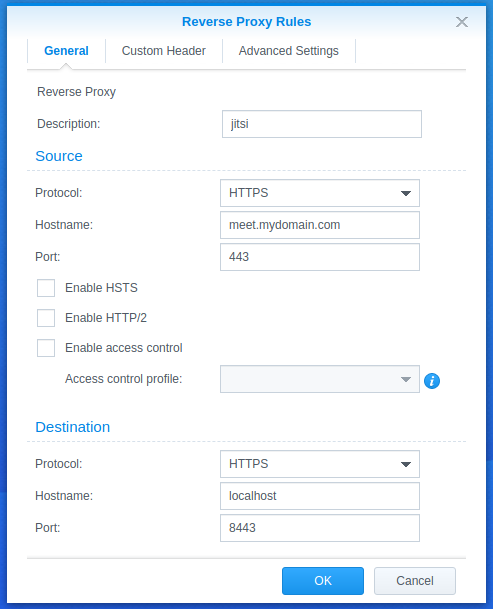Click the Source Port field showing 443
493x609 pixels.
(320, 257)
